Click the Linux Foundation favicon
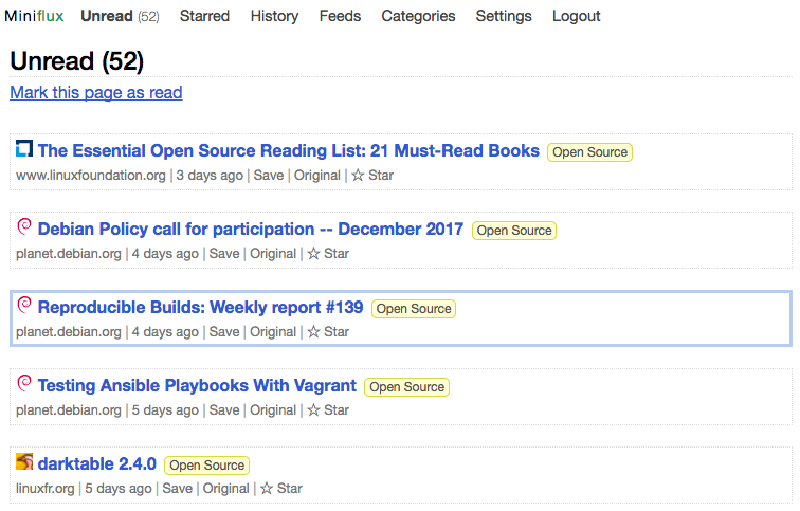The height and width of the screenshot is (511, 800). (x=24, y=149)
